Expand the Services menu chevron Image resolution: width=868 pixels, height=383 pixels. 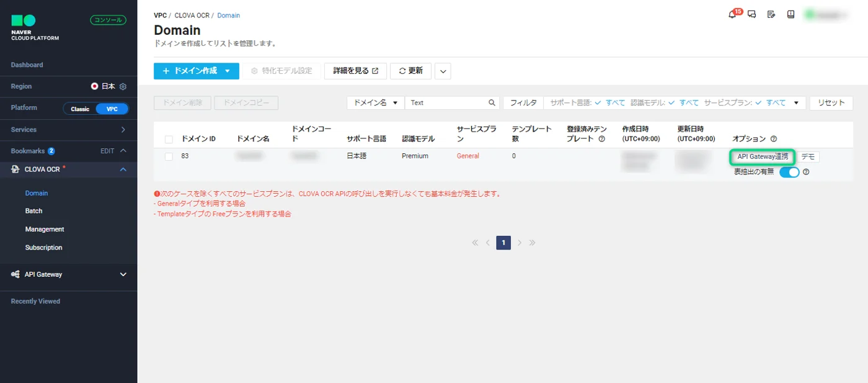point(123,130)
